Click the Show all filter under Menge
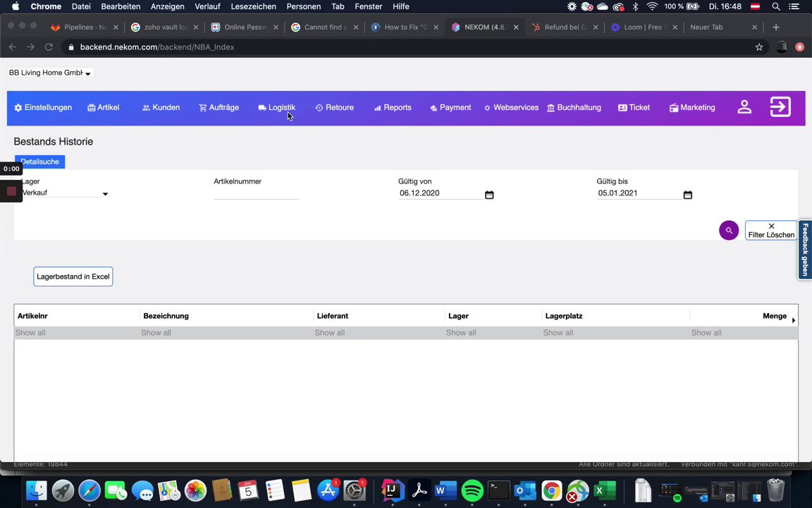The height and width of the screenshot is (508, 812). (744, 333)
